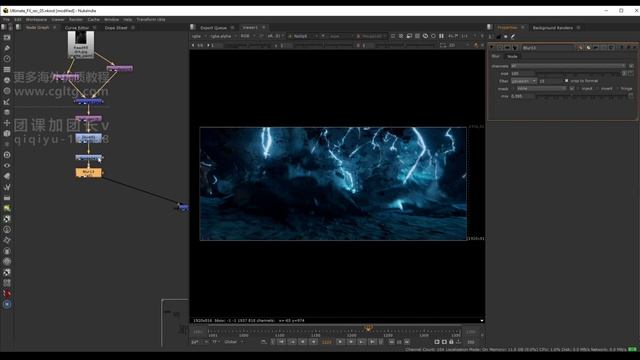Open the Blur filter type dropdown
The width and height of the screenshot is (640, 360).
coord(524,81)
